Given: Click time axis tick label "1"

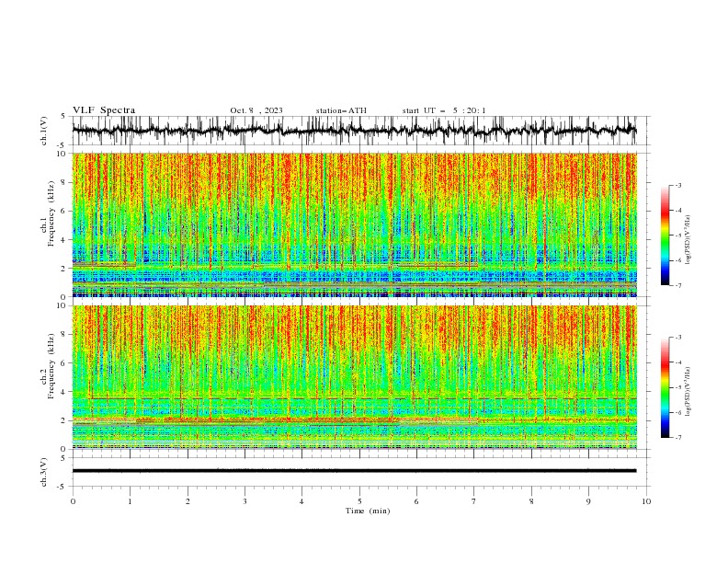Looking at the screenshot, I should tap(130, 501).
